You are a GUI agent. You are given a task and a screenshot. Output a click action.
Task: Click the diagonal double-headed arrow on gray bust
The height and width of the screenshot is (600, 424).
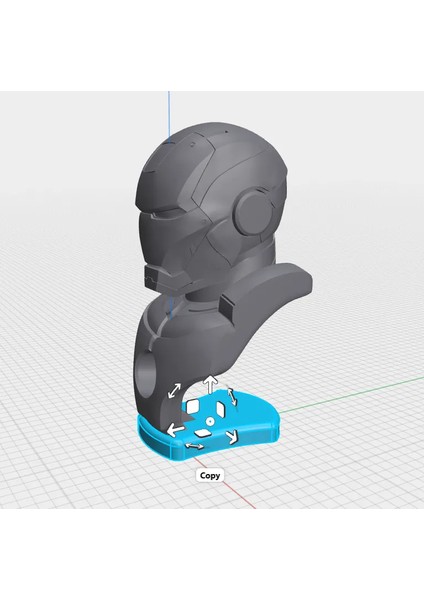[x=174, y=391]
